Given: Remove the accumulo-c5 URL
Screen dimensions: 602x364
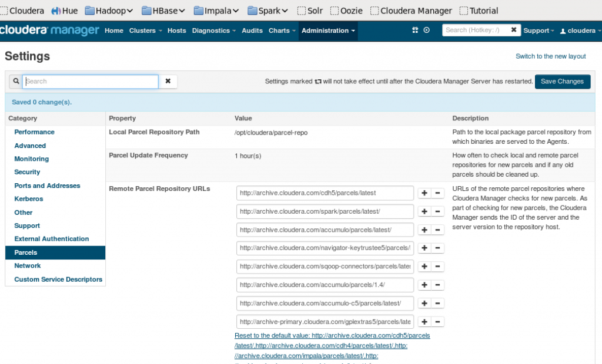Looking at the screenshot, I should [437, 304].
